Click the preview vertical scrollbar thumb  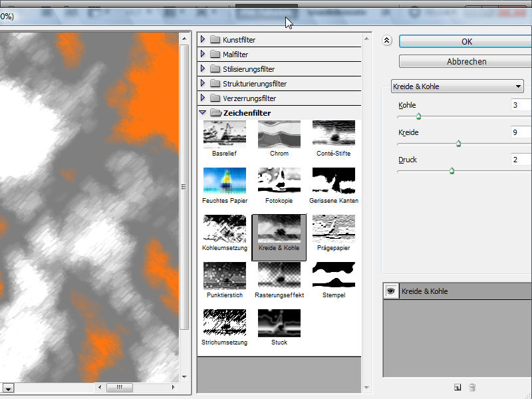point(184,187)
